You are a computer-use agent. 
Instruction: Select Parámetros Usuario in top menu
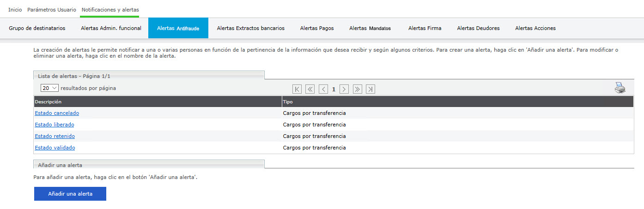pos(52,10)
